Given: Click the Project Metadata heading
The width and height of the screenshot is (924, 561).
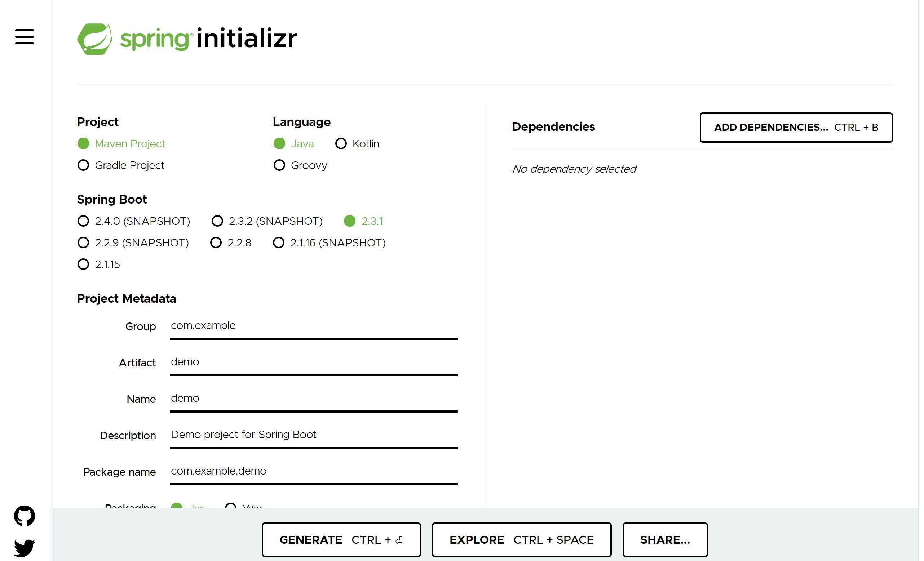Looking at the screenshot, I should (x=127, y=299).
